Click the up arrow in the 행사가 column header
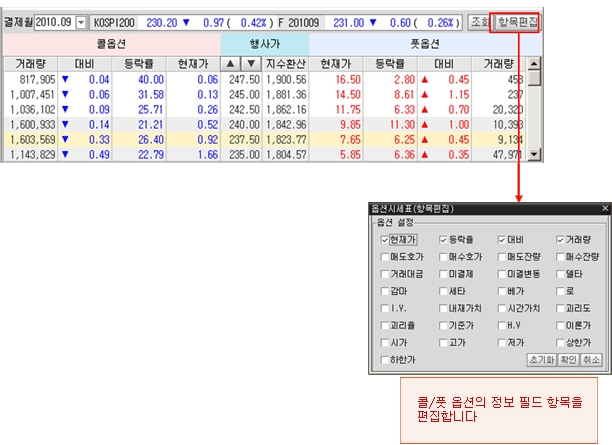 [229, 64]
